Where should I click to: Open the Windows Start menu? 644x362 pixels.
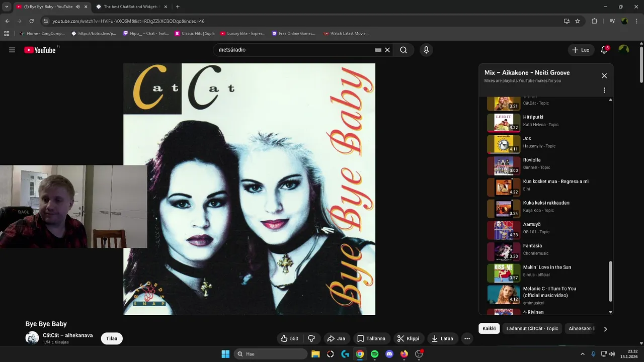point(225,354)
